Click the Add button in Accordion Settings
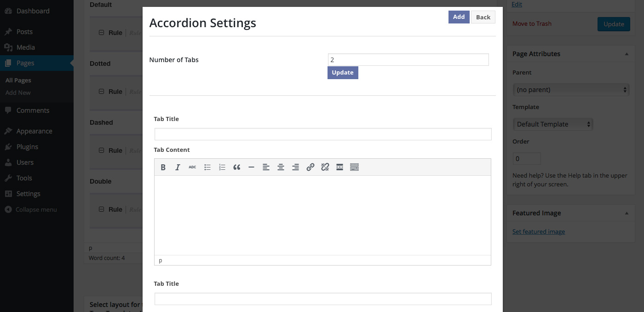Image resolution: width=644 pixels, height=312 pixels. [459, 17]
